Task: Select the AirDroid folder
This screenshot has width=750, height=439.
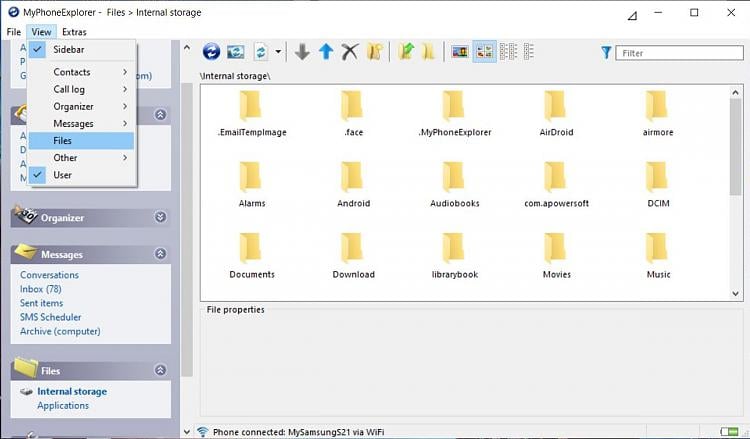Action: click(x=556, y=114)
